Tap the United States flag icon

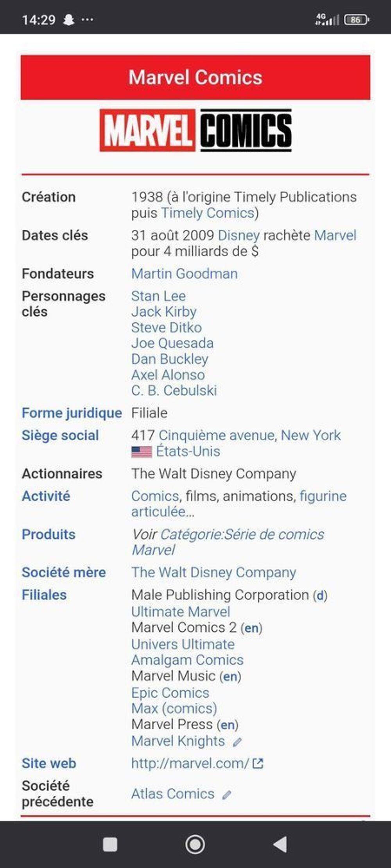point(142,452)
